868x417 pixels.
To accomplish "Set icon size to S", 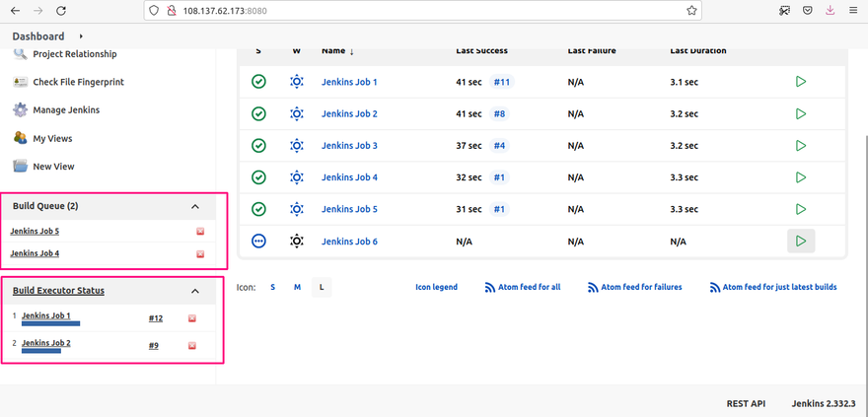I will coord(272,287).
